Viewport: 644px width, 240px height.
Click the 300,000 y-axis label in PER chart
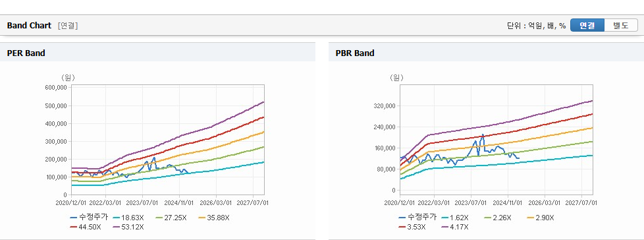(x=57, y=141)
